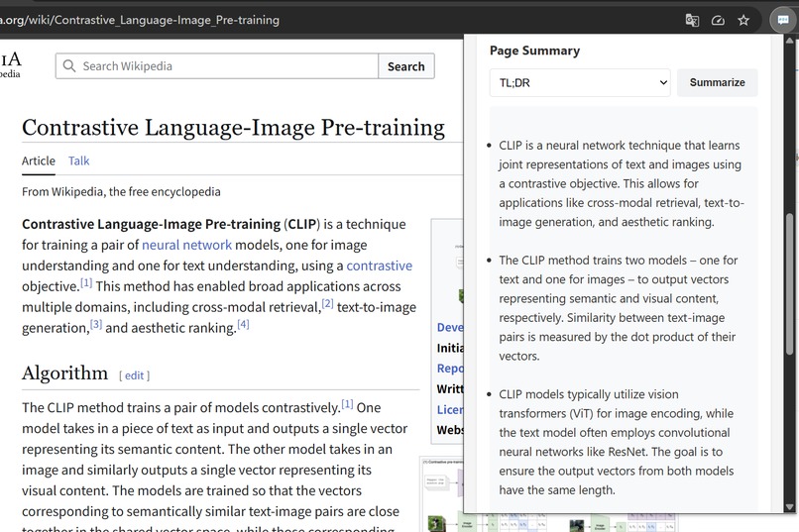Viewport: 799px width, 532px height.
Task: Focus the Search Wikipedia input field
Action: click(x=217, y=66)
